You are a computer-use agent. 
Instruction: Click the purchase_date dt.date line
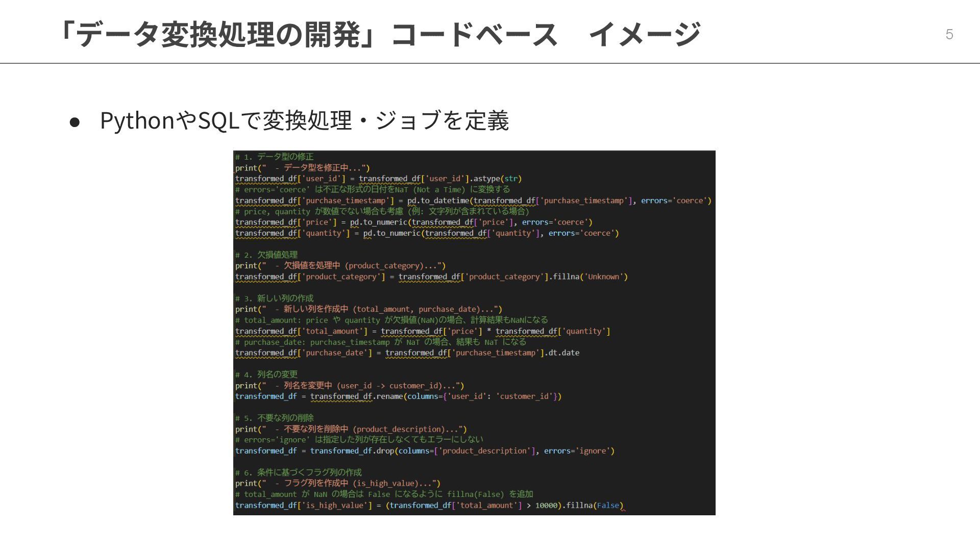click(407, 353)
